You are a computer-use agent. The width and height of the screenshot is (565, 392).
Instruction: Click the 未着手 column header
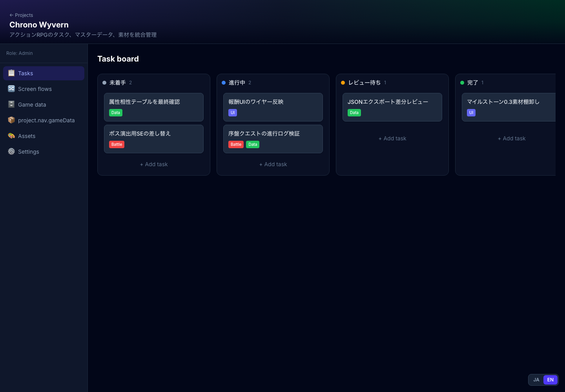[x=118, y=83]
